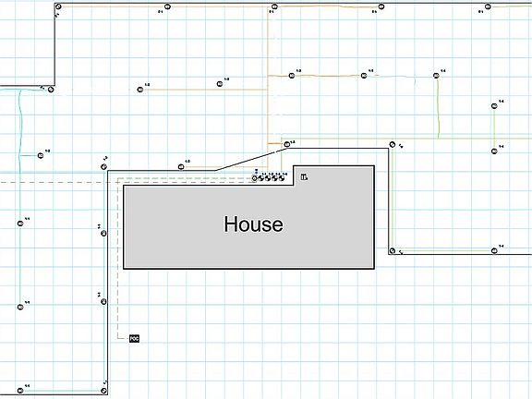Select the black POC point-of-connection box
Viewport: 532px width, 399px height.
[x=134, y=338]
